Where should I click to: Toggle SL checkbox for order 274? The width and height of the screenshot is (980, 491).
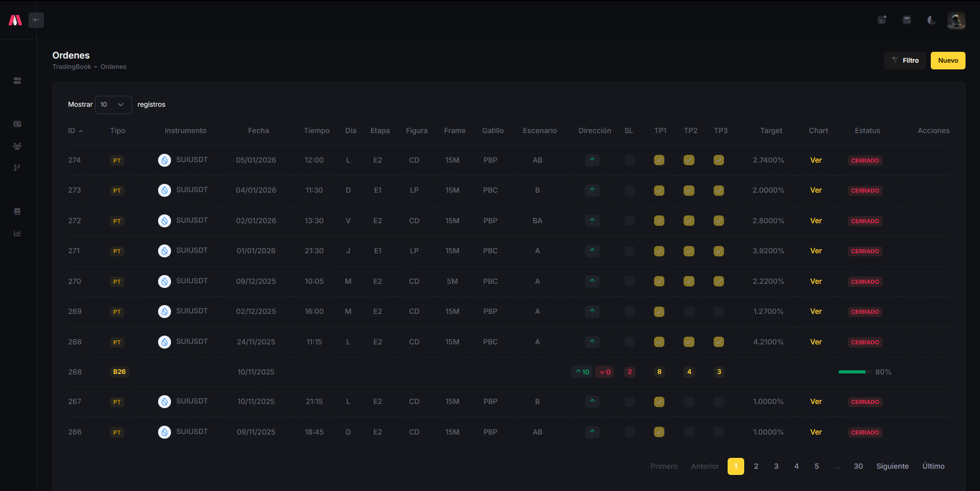tap(629, 160)
